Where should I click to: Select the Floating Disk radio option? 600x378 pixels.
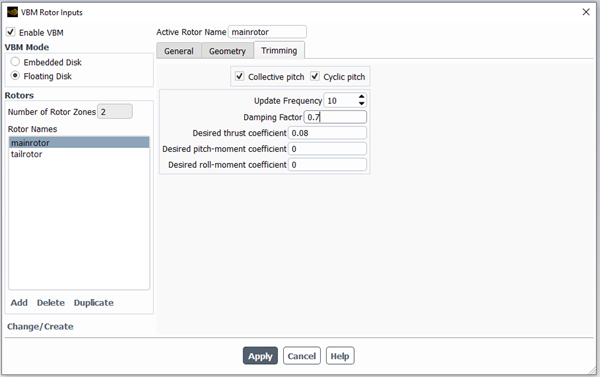[x=15, y=75]
